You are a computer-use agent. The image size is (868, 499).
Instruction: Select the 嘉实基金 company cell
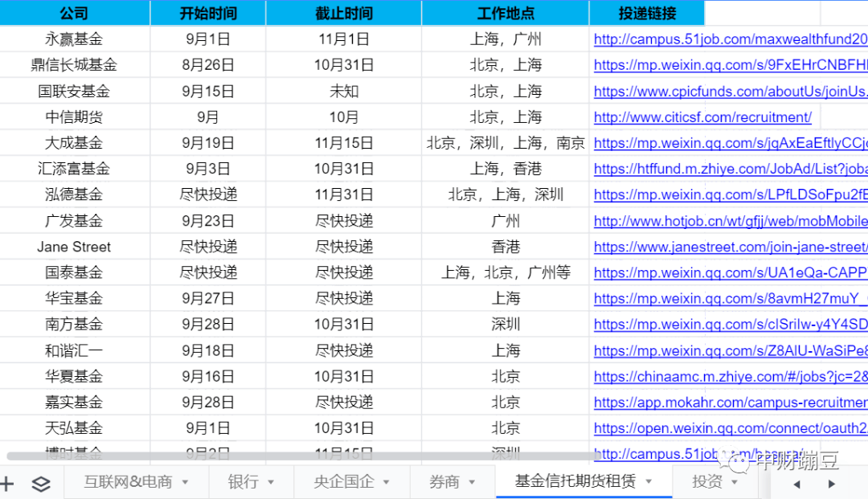tap(75, 403)
